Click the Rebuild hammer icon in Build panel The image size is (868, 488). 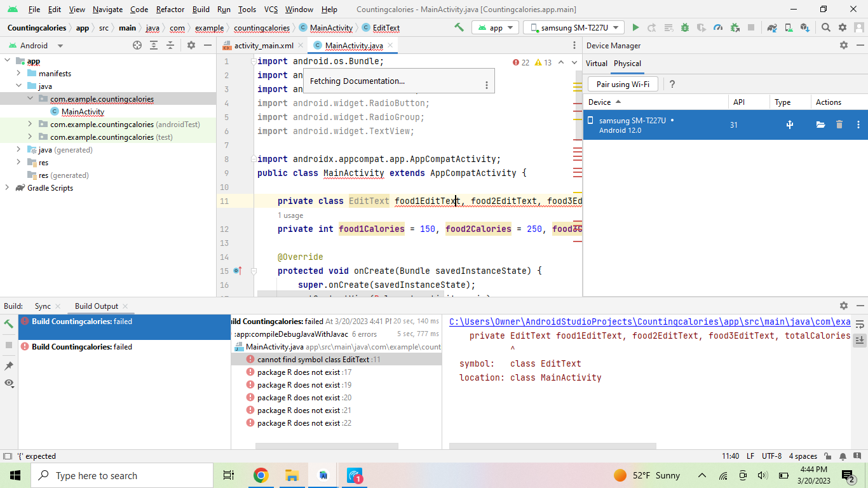click(8, 323)
